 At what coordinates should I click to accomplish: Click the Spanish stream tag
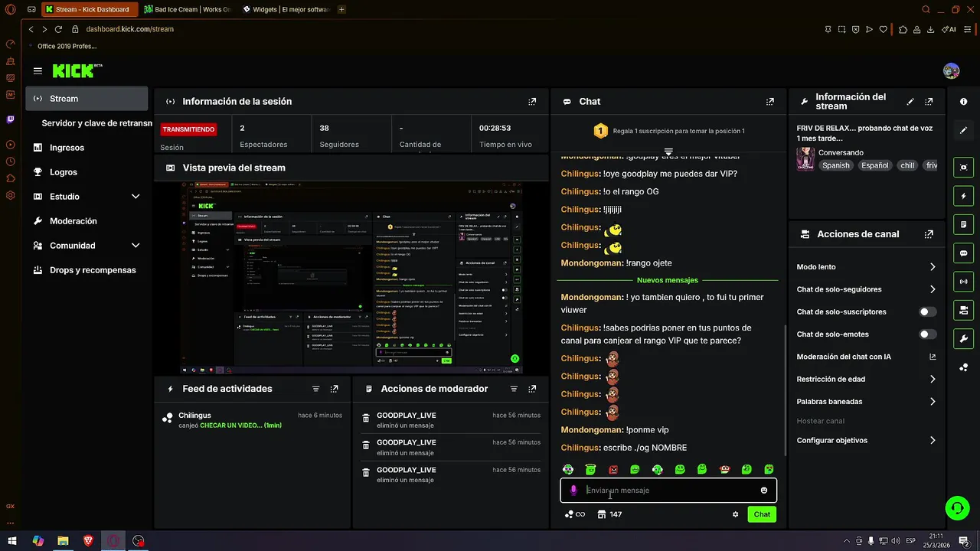pos(836,165)
